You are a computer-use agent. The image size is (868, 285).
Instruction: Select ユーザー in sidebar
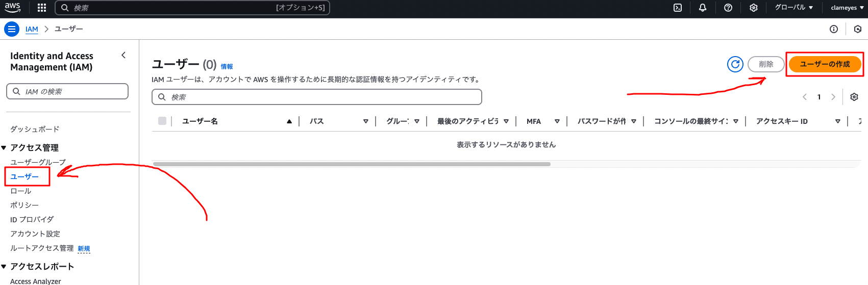point(24,176)
